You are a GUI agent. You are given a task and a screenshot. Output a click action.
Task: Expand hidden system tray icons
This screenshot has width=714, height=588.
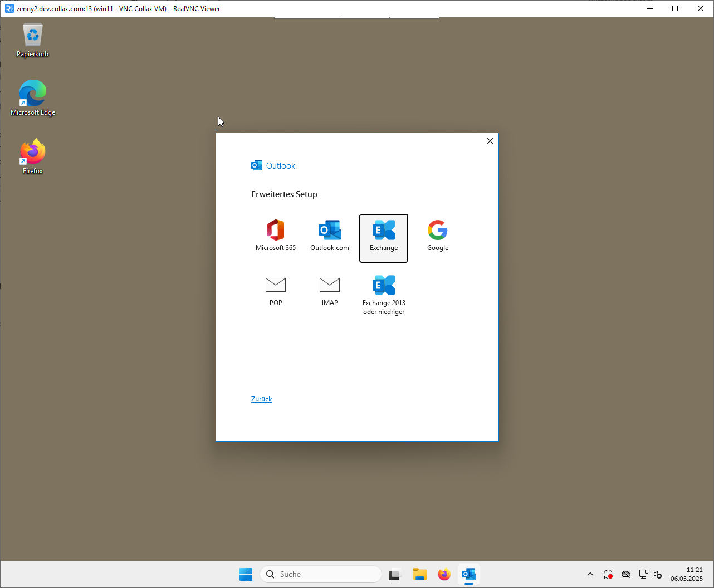[590, 574]
